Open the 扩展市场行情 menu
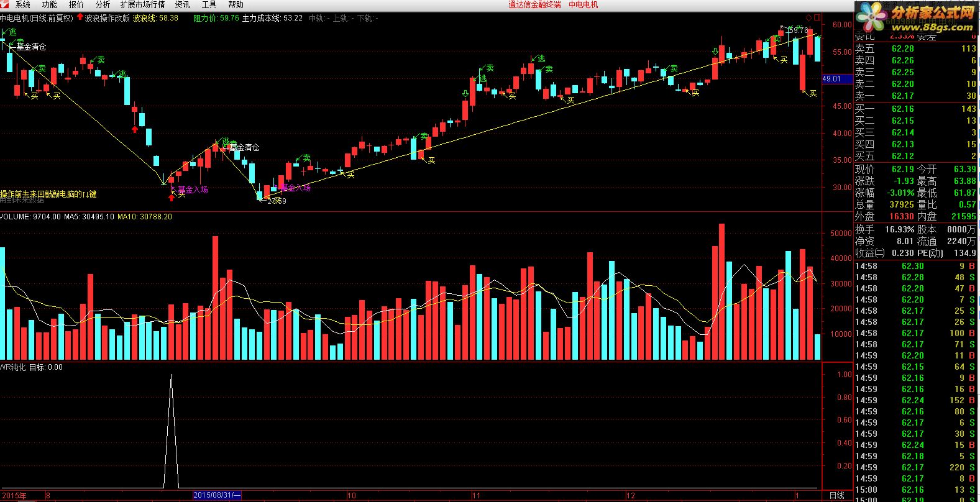 point(142,4)
